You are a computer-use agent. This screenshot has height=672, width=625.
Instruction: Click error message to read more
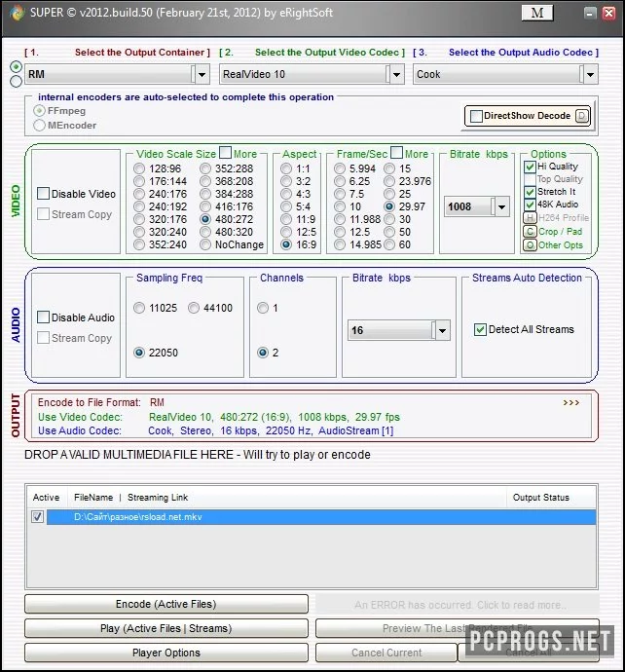click(x=458, y=605)
